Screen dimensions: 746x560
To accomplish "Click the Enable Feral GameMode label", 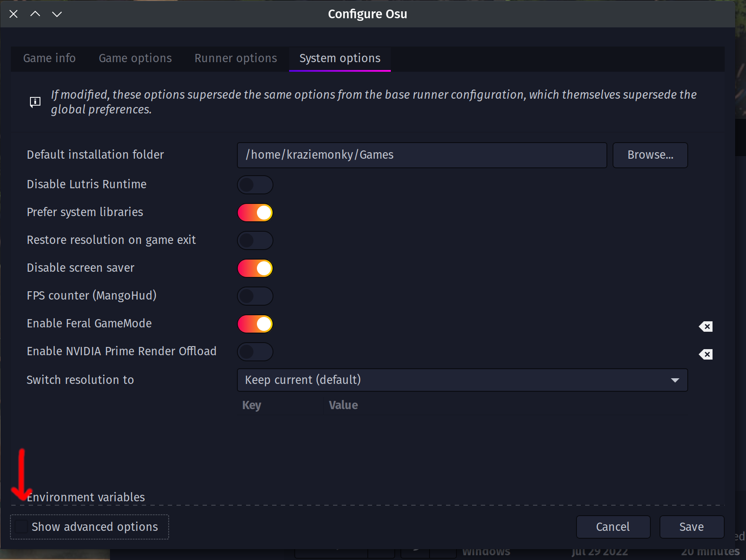I will click(x=89, y=323).
